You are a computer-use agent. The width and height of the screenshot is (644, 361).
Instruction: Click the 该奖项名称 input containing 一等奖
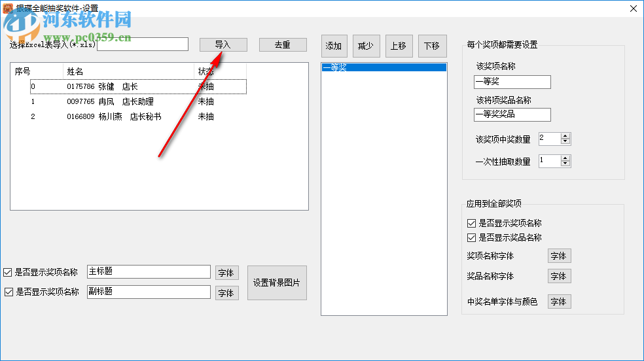pyautogui.click(x=512, y=82)
